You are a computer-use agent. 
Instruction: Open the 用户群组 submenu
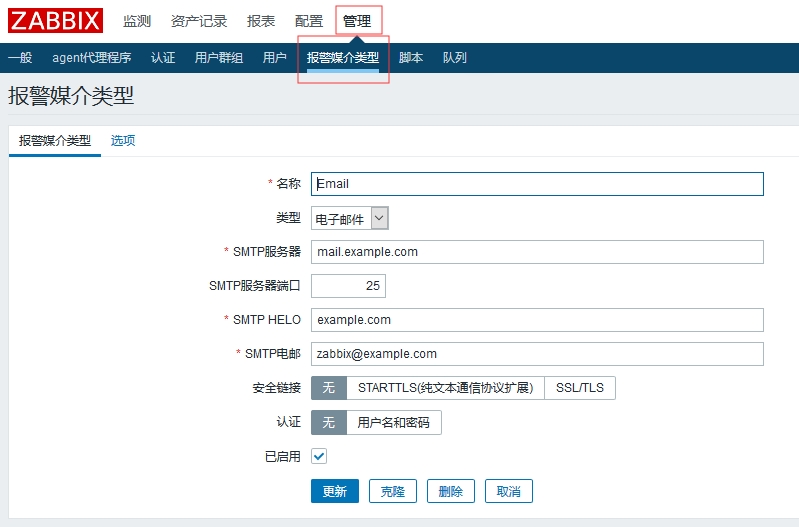coord(219,58)
